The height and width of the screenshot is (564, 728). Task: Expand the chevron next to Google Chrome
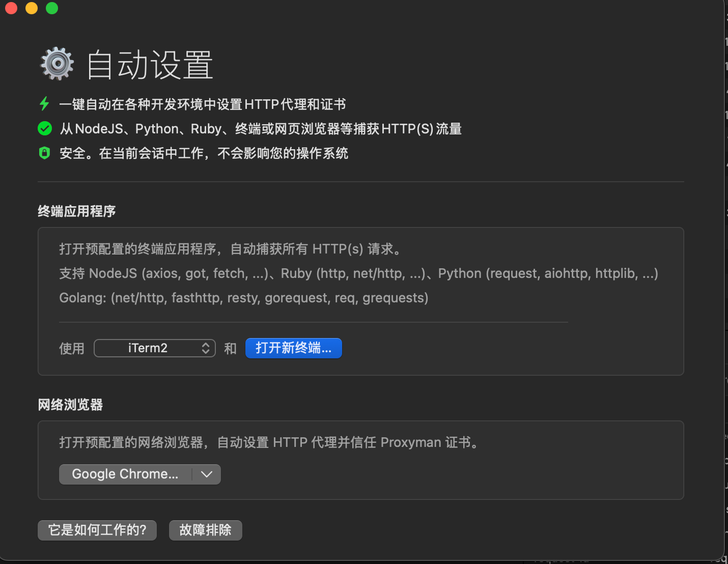pos(207,474)
